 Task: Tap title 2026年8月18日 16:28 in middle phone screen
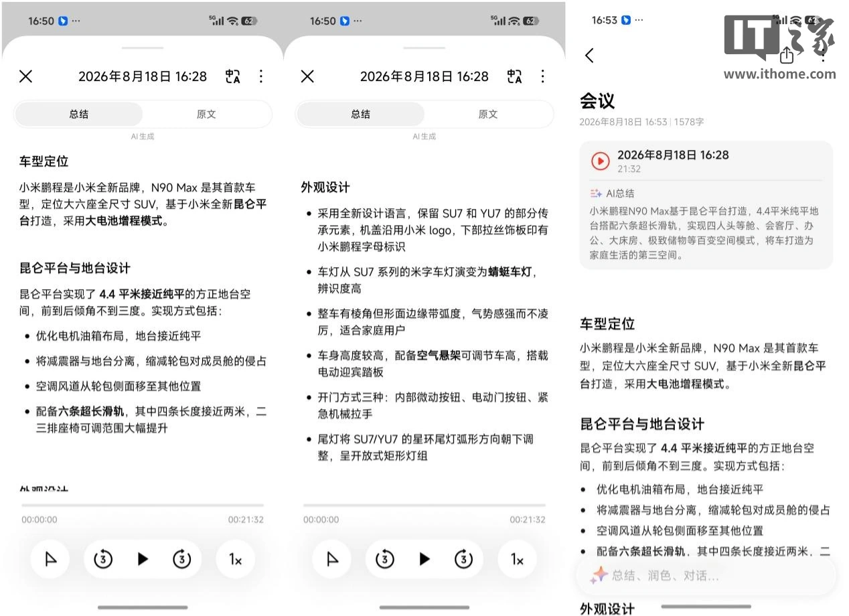pos(424,76)
